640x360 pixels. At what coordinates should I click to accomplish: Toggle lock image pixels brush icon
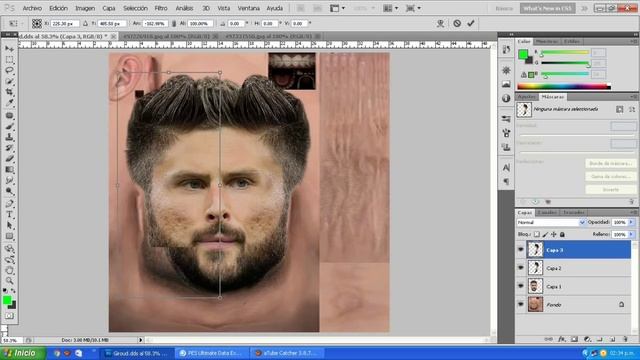coord(545,234)
